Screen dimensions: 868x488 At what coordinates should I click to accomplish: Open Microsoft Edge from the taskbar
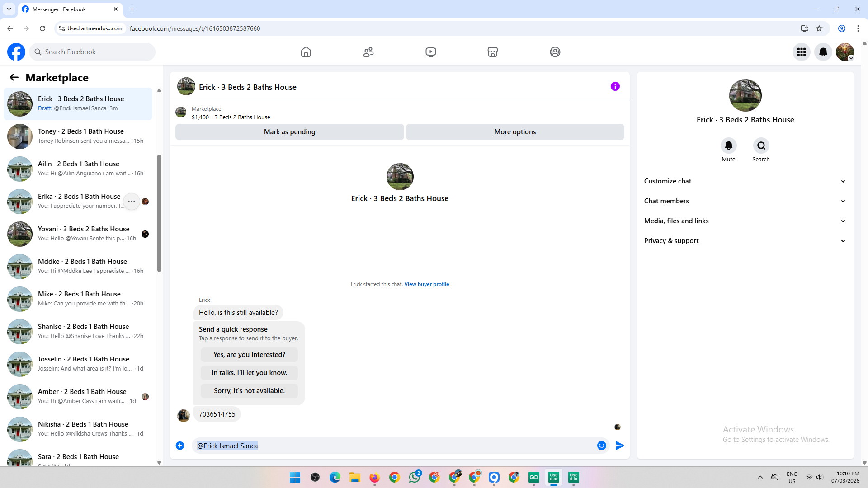[335, 477]
